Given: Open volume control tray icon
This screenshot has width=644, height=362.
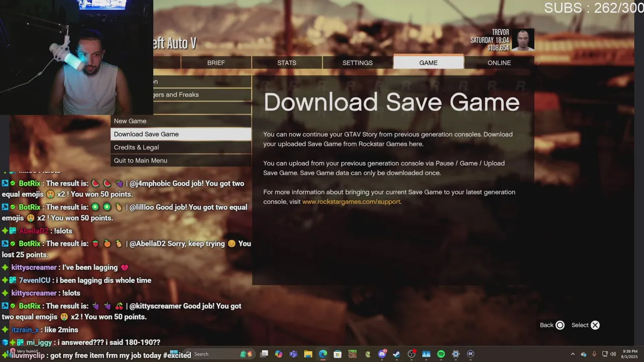Looking at the screenshot, I should click(x=613, y=354).
